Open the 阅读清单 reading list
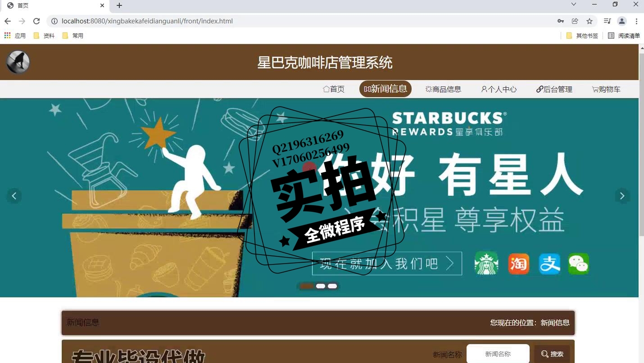 [624, 36]
